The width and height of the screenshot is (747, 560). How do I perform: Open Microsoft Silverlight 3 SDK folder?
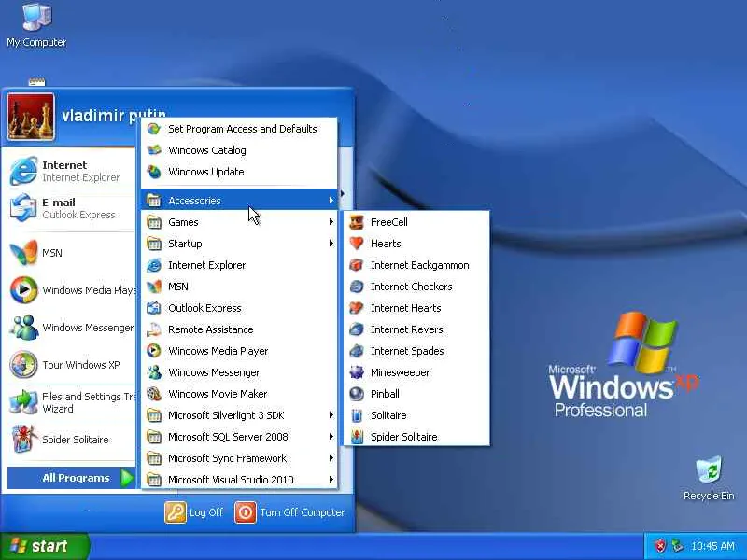tap(239, 415)
